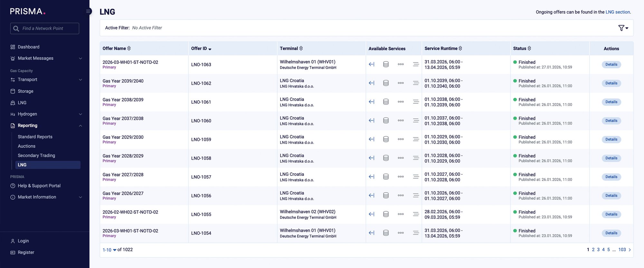This screenshot has height=268, width=644.
Task: Click the three-circles service icon for LNO-1061
Action: [x=401, y=102]
